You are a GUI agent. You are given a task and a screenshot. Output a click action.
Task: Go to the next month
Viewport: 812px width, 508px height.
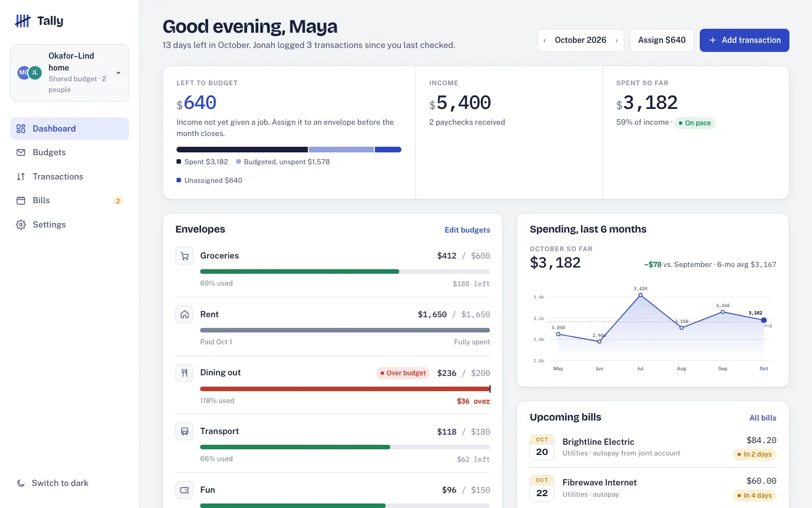(616, 41)
